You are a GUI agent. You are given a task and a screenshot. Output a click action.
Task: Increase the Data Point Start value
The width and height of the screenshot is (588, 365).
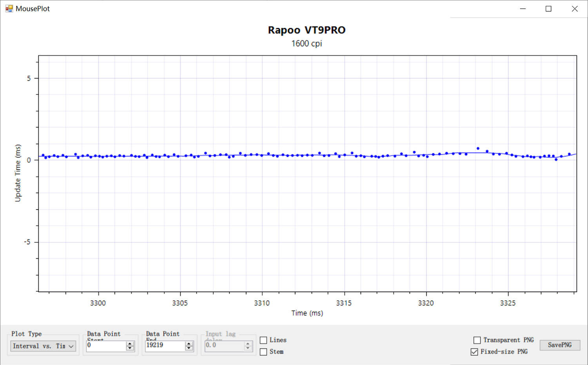click(x=130, y=343)
